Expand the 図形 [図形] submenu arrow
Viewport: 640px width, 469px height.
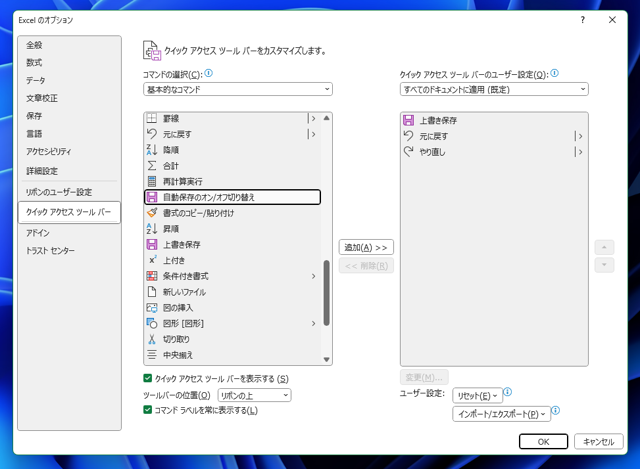click(313, 323)
